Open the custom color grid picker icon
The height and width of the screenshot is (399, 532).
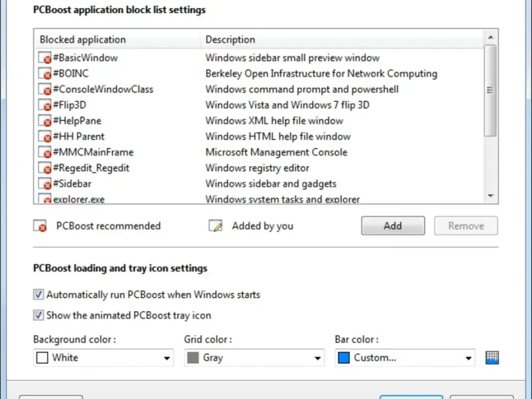point(492,357)
